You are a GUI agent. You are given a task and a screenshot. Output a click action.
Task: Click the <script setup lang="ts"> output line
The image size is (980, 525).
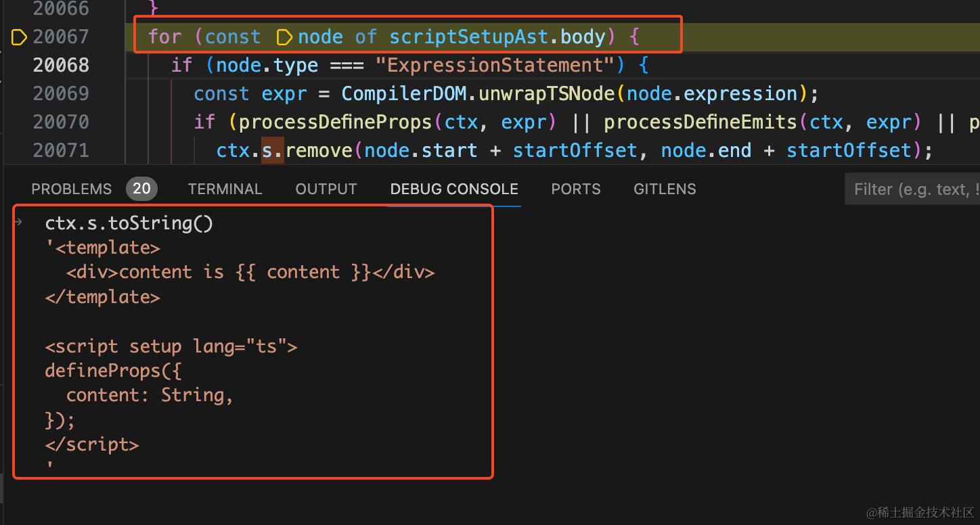(x=171, y=346)
